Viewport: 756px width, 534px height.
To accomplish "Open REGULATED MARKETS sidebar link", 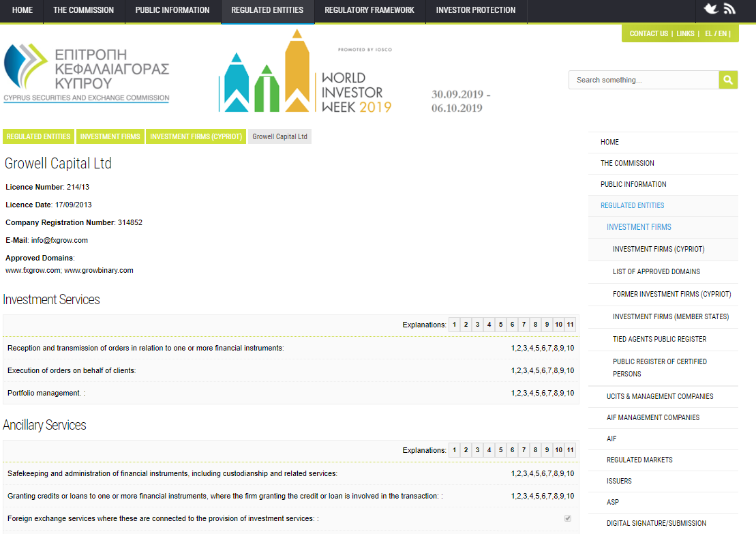I will tap(663, 460).
